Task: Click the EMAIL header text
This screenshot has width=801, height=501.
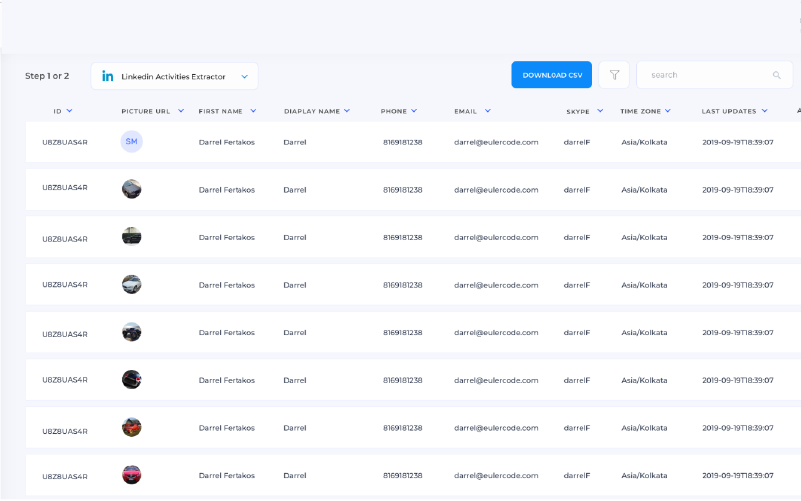Action: point(465,111)
